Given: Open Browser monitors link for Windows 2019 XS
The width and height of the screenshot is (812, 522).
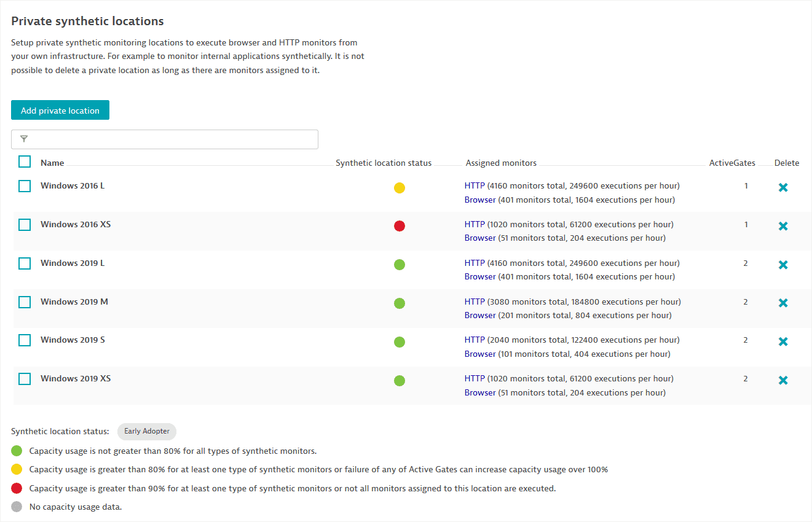Looking at the screenshot, I should [480, 392].
